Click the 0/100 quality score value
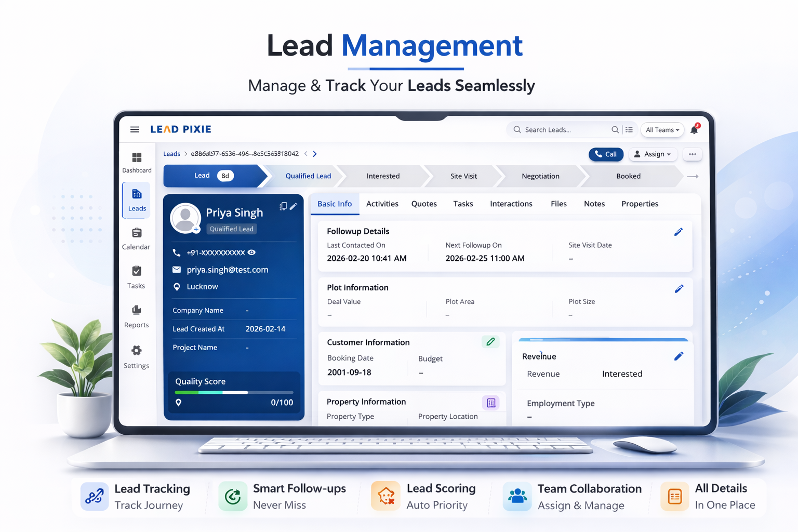Image resolution: width=798 pixels, height=532 pixels. [x=282, y=403]
